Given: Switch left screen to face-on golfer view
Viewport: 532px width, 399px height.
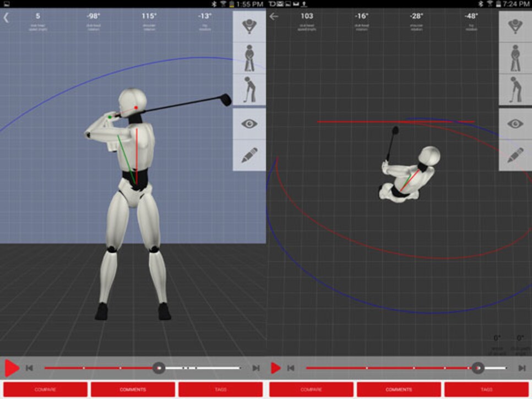Looking at the screenshot, I should click(249, 58).
